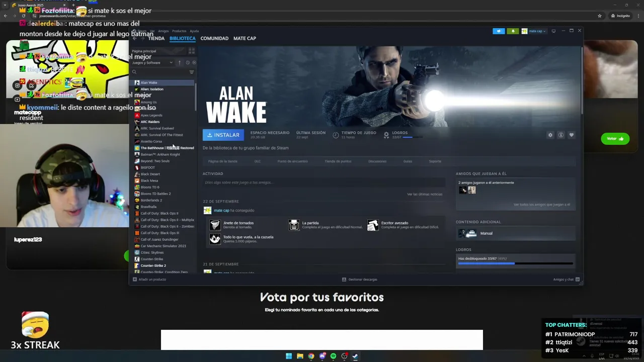Select ARC Raiders in the library
The image size is (644, 362).
[150, 122]
